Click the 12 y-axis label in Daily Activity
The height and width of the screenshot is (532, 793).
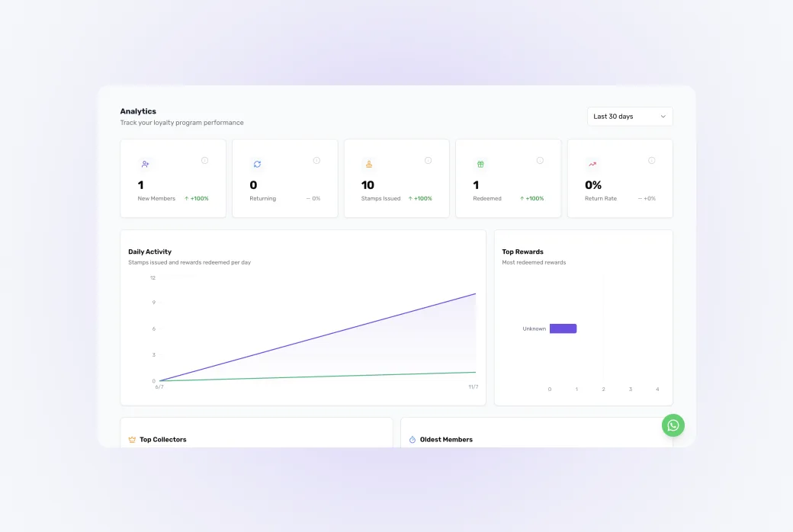click(x=152, y=277)
